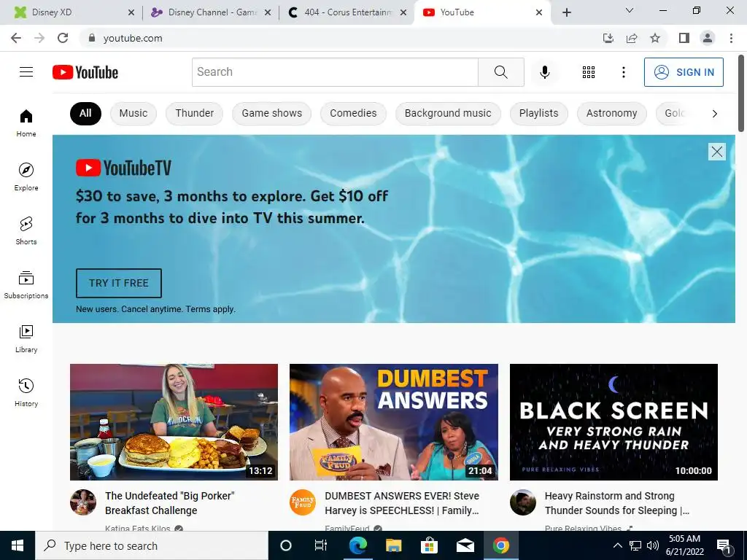The image size is (747, 560).
Task: Select the Astronomy filter chip
Action: point(612,113)
